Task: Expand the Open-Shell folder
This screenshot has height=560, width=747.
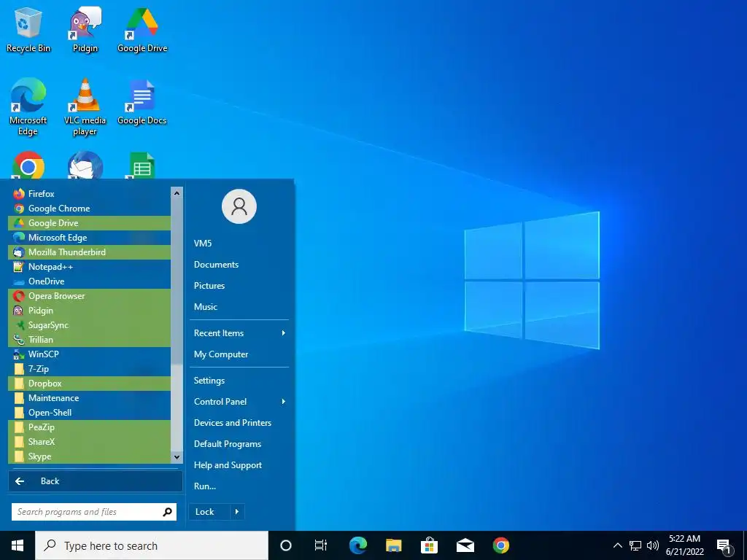Action: pyautogui.click(x=89, y=413)
